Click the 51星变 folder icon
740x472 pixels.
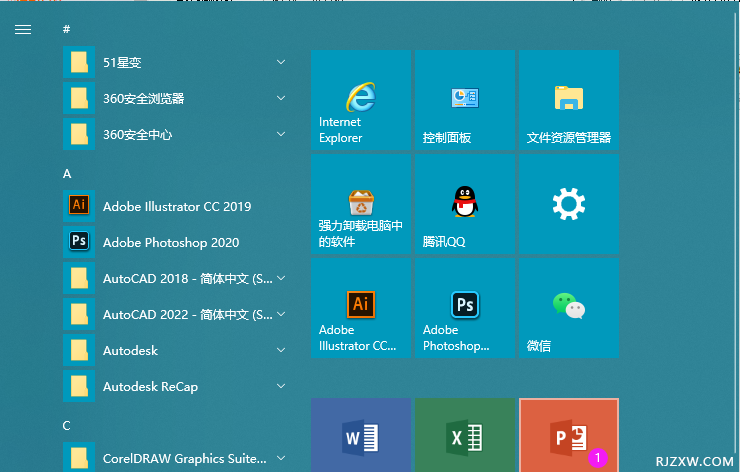point(79,62)
